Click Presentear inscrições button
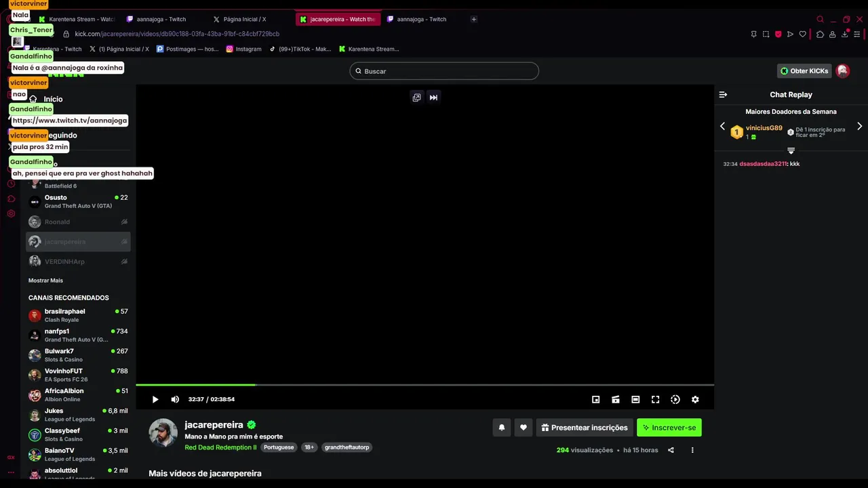 (585, 428)
